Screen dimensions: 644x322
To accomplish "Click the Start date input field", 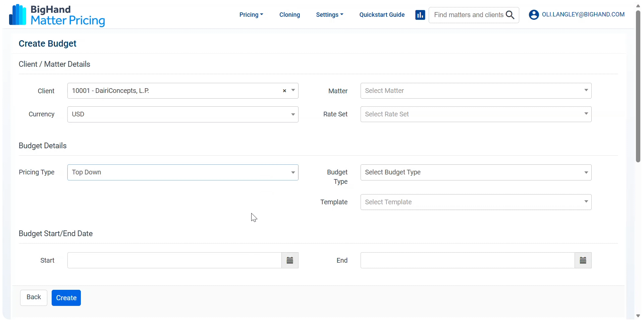I will pos(174,260).
